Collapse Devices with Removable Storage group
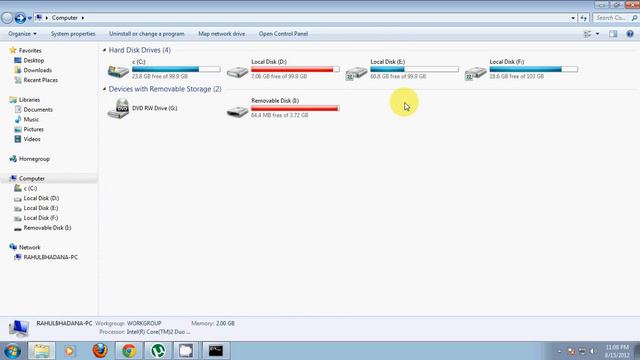 click(x=104, y=89)
